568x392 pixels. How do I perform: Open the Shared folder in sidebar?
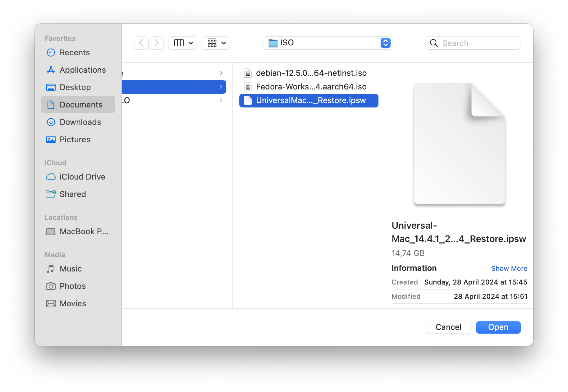[x=78, y=194]
